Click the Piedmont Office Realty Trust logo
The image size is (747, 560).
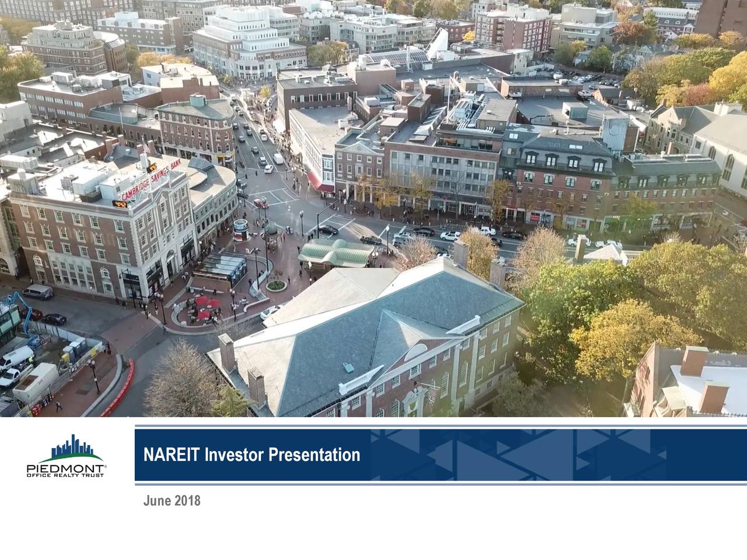click(67, 456)
